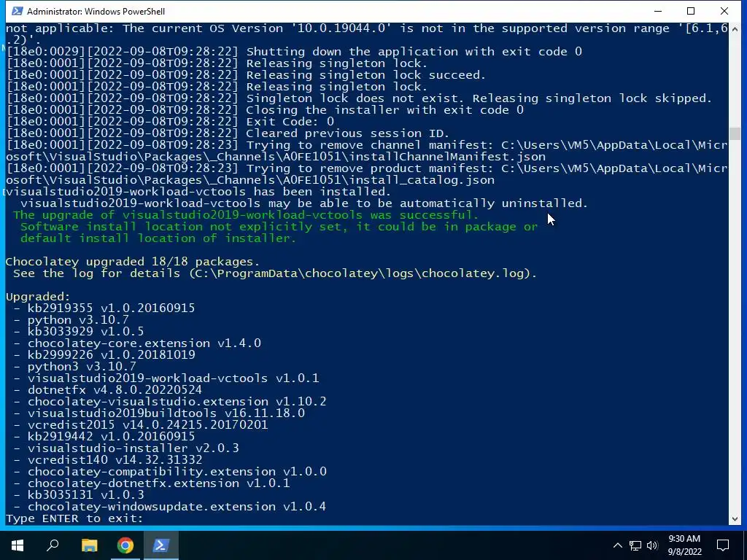This screenshot has width=747, height=560.
Task: Maximize the PowerShell window
Action: [691, 11]
